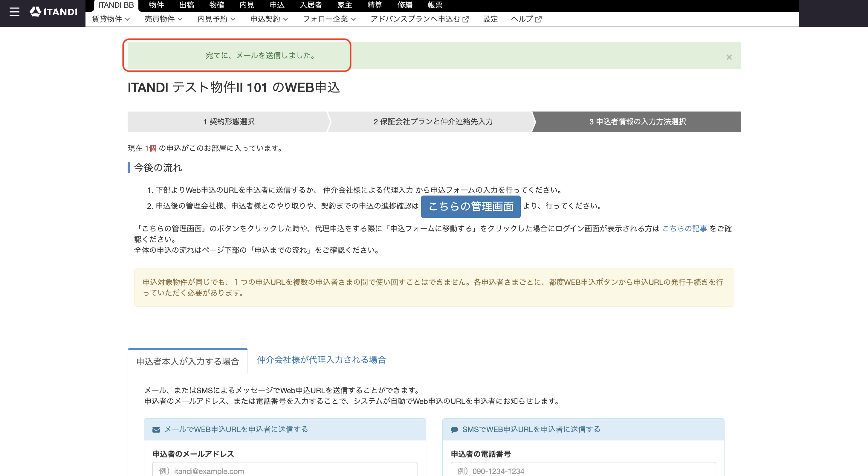868x476 pixels.
Task: Select step 1 契約形態選択
Action: tap(228, 122)
